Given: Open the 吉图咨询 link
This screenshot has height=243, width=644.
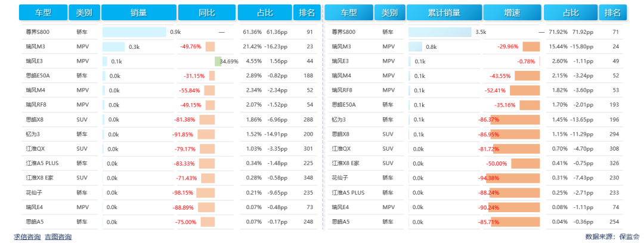Looking at the screenshot, I should pyautogui.click(x=58, y=237).
